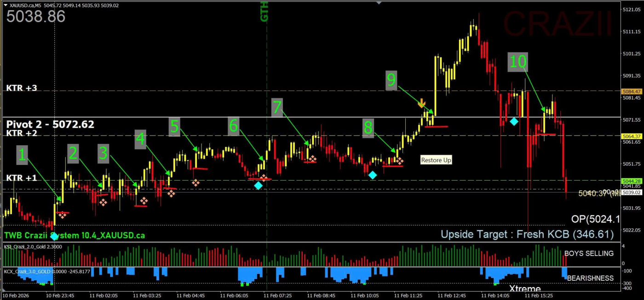Screen dimensions: 644x300
Task: Click the Restore Up tooltip label
Action: [x=436, y=160]
